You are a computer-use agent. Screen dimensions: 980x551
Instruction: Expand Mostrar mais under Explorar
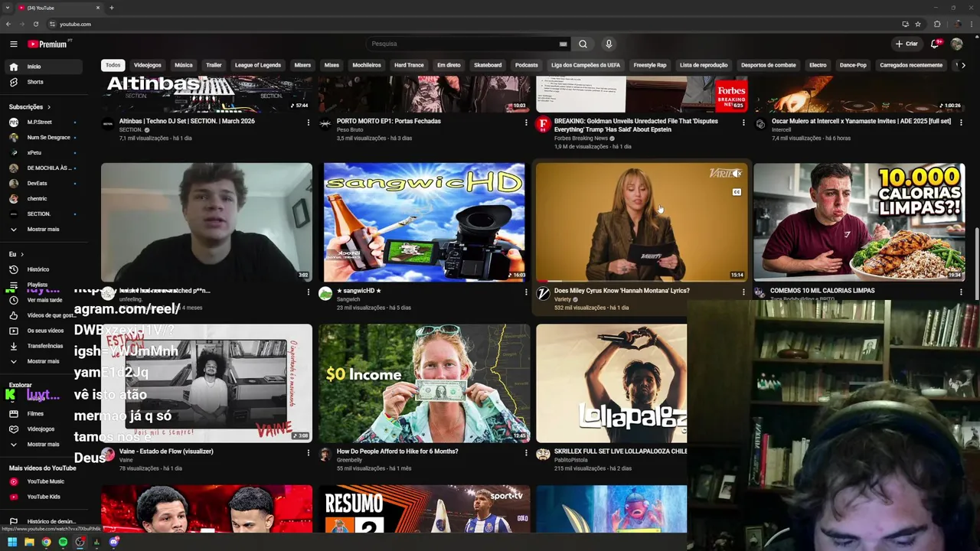pos(44,444)
